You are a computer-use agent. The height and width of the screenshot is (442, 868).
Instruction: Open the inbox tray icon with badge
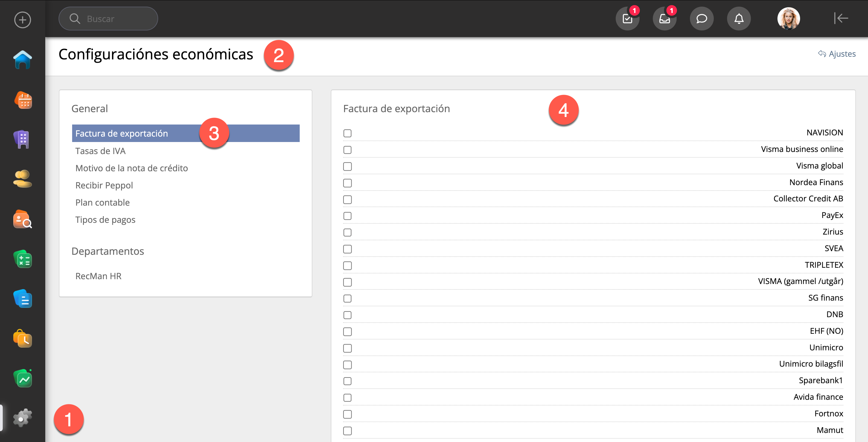coord(665,18)
